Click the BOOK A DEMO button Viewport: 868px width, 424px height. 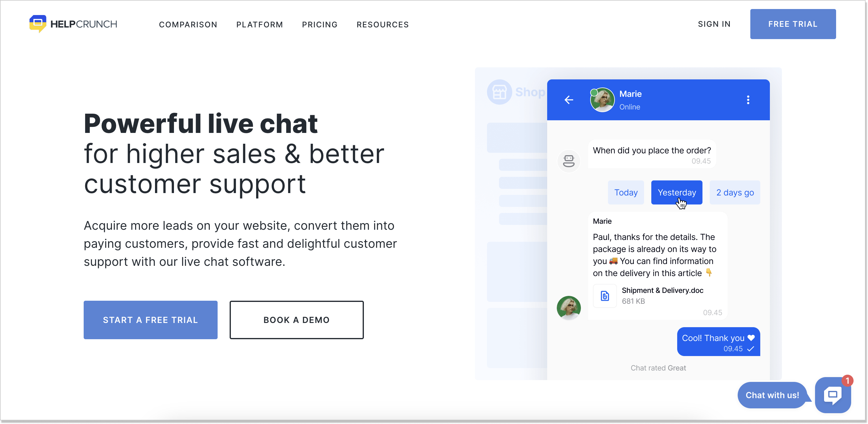297,320
